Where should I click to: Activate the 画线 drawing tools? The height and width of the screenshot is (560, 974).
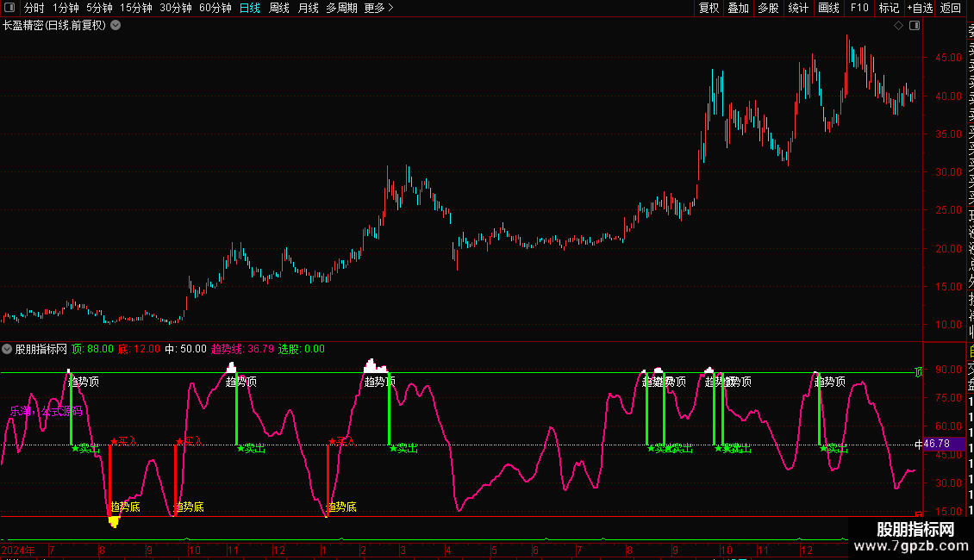tap(828, 8)
